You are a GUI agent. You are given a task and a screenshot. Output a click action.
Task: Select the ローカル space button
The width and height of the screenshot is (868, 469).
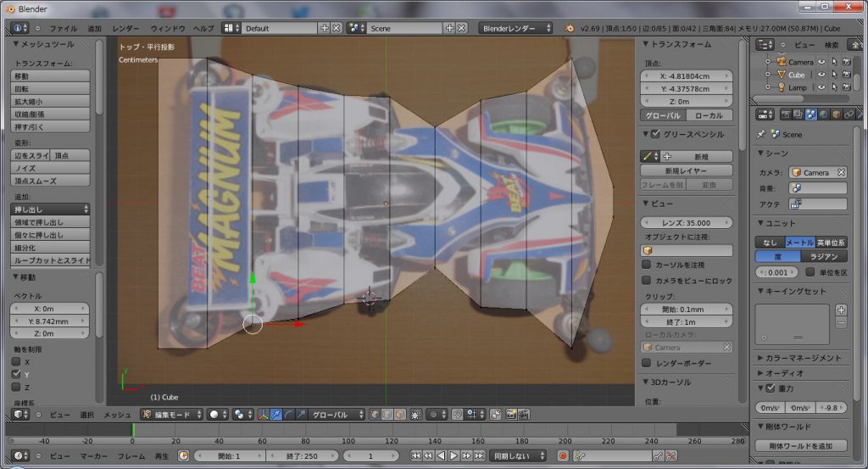709,115
